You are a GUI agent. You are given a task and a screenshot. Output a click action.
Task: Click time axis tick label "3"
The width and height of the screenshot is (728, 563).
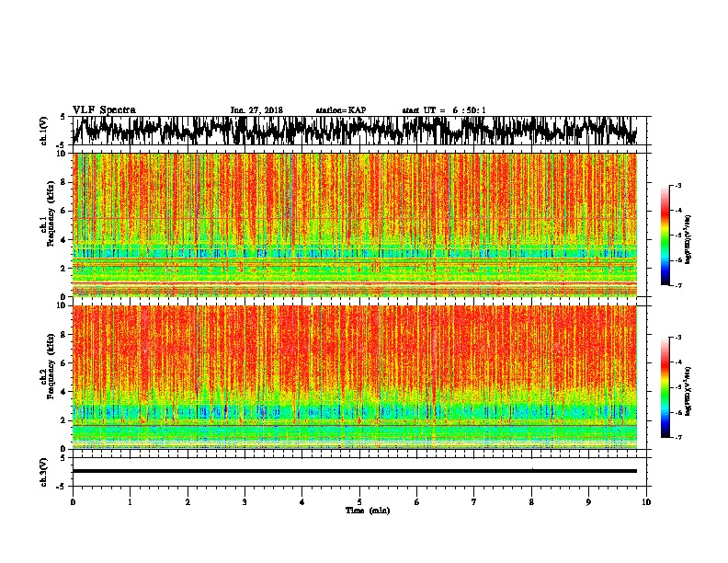tap(245, 502)
